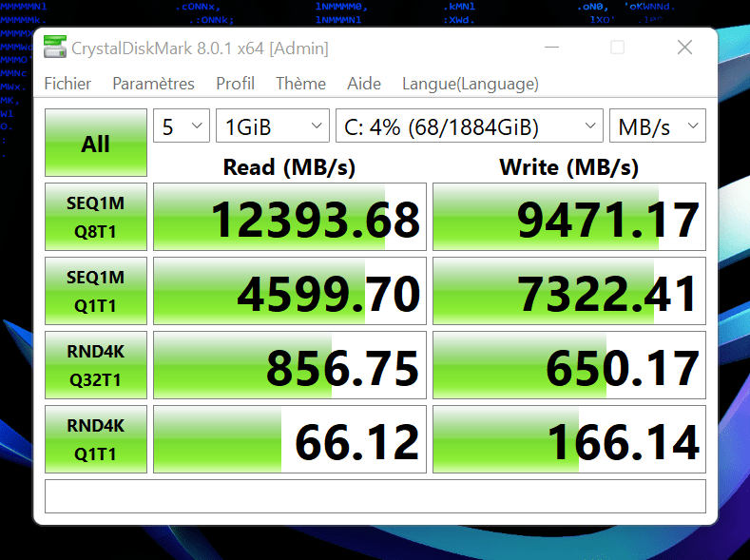This screenshot has height=560, width=750.
Task: Start the SEQ1M Q8T1 test
Action: click(96, 217)
